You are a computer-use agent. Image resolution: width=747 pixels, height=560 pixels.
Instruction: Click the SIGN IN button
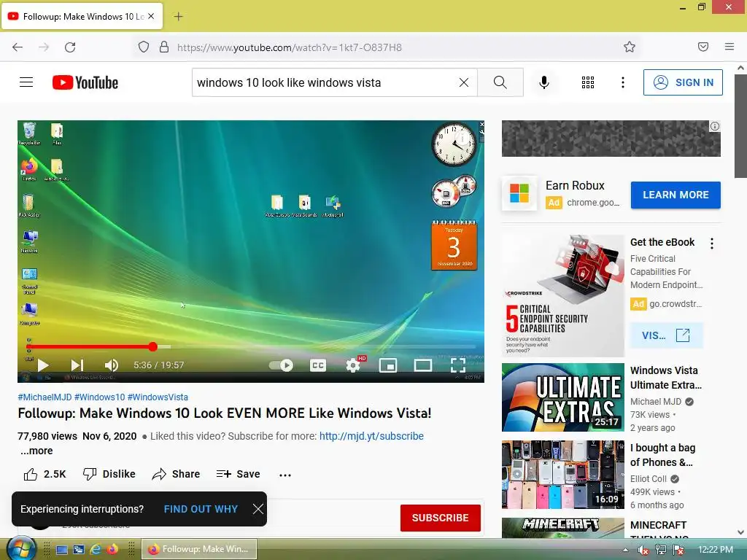[683, 82]
